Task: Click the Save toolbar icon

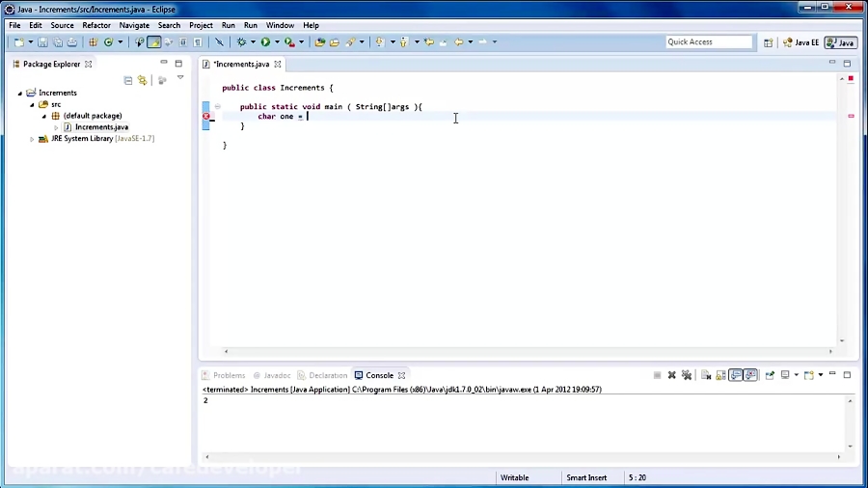Action: tap(42, 42)
